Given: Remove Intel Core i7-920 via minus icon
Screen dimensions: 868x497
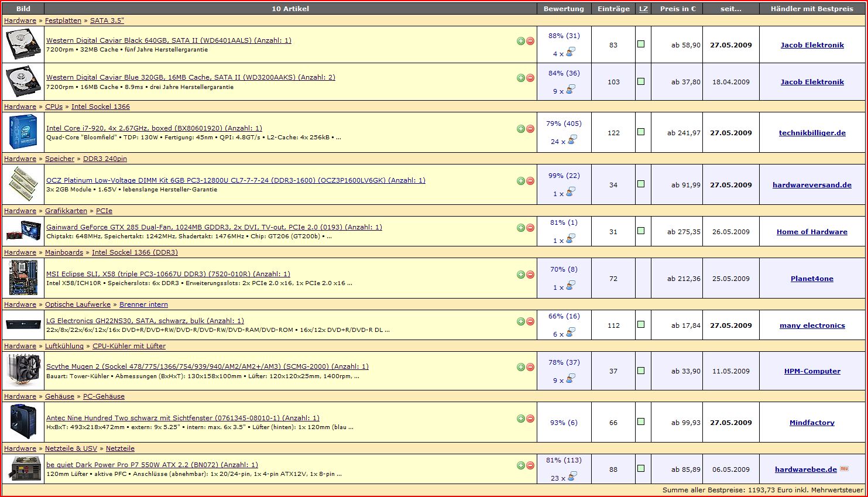Looking at the screenshot, I should (x=530, y=129).
